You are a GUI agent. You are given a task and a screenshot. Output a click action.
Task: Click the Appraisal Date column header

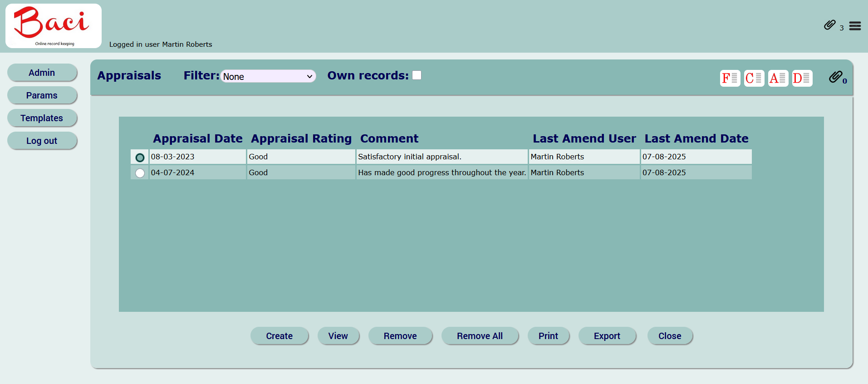(x=197, y=138)
